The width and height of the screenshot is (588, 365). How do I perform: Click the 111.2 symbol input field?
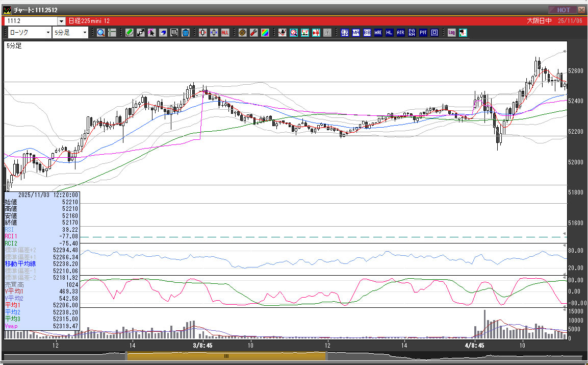31,21
